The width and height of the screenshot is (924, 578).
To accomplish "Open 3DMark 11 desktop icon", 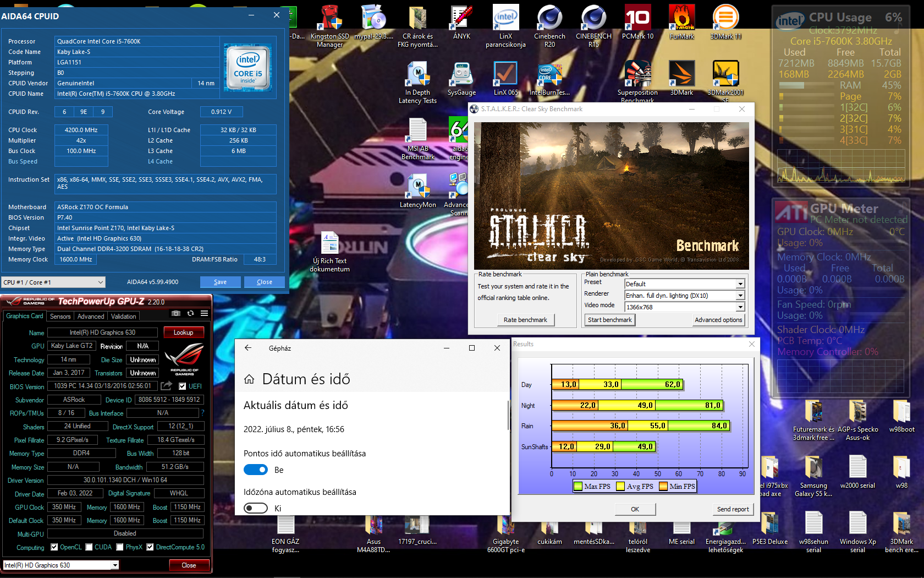I will [725, 22].
